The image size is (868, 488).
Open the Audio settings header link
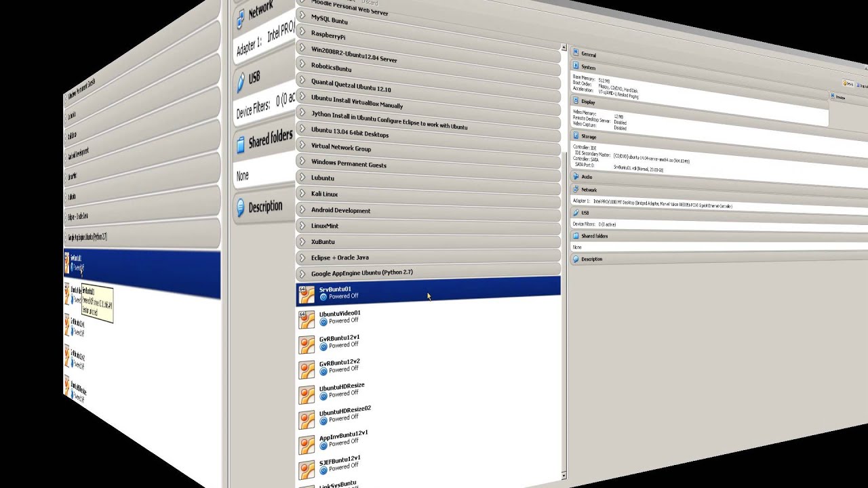click(x=587, y=177)
